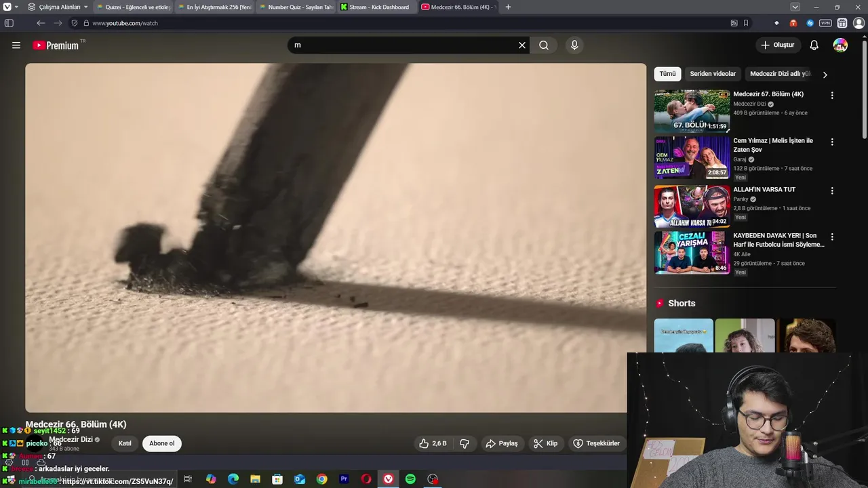Click the Klip clip button

pyautogui.click(x=546, y=443)
